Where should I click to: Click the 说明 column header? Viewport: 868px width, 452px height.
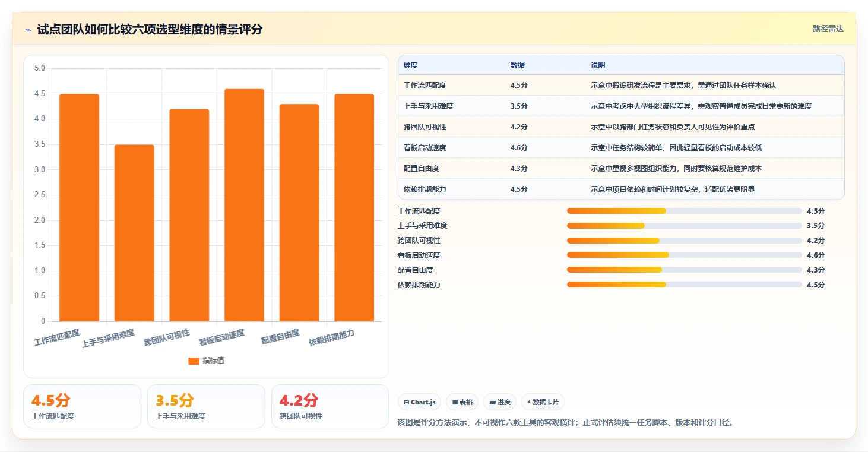[x=598, y=65]
